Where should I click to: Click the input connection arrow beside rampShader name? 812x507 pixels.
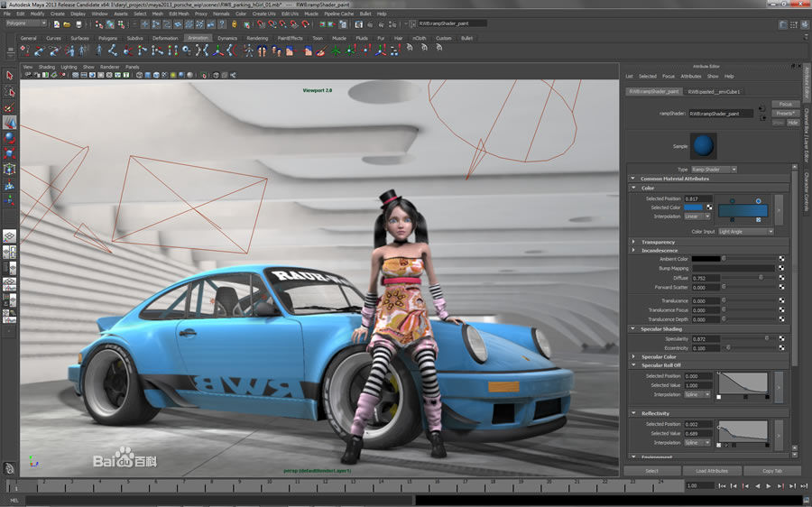761,108
